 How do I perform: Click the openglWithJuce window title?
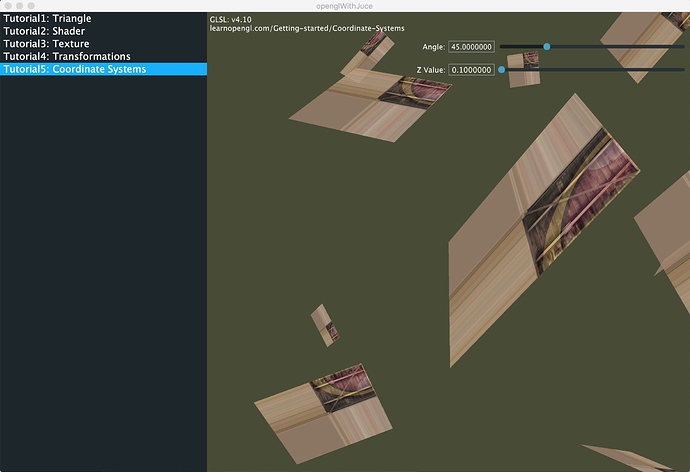click(x=344, y=6)
